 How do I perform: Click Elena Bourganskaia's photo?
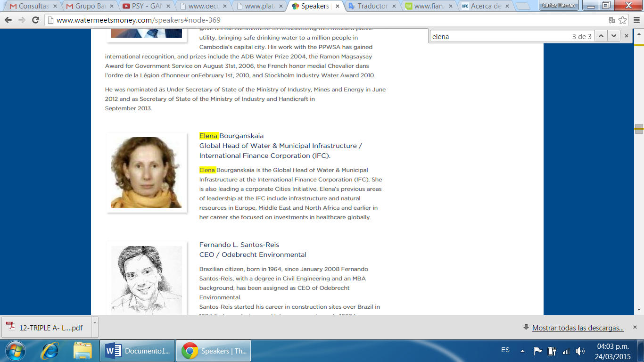(147, 173)
